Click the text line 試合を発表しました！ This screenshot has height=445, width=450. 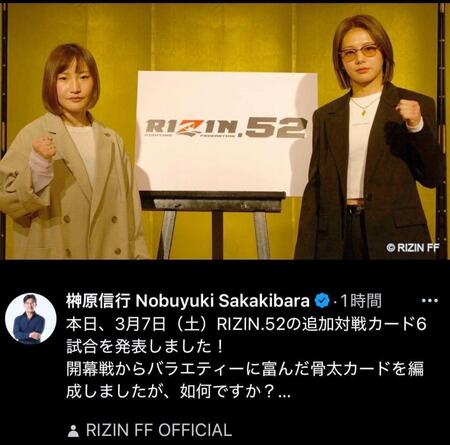click(x=145, y=347)
